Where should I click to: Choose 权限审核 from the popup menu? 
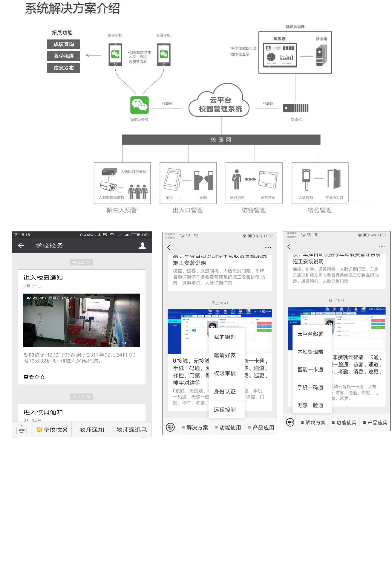pos(226,373)
